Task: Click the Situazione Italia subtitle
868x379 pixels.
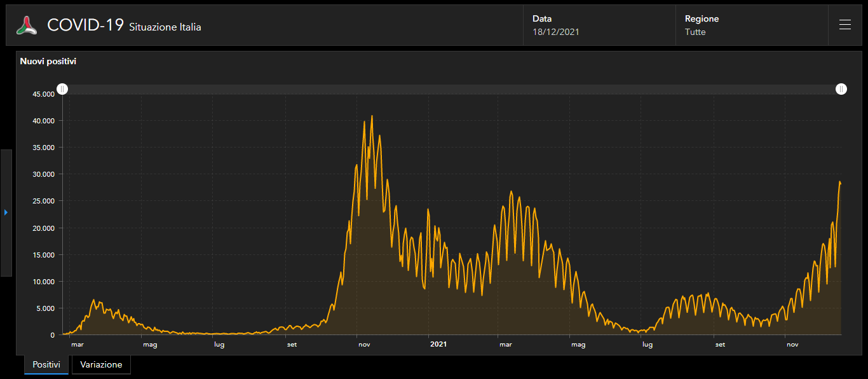Action: [x=165, y=27]
